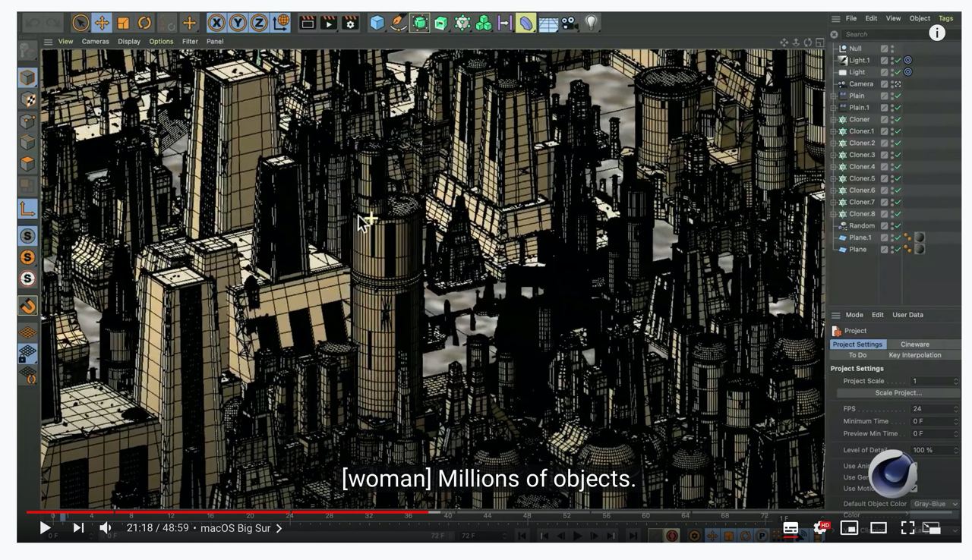Open Default Object Color dropdown
The image size is (972, 560).
(935, 504)
